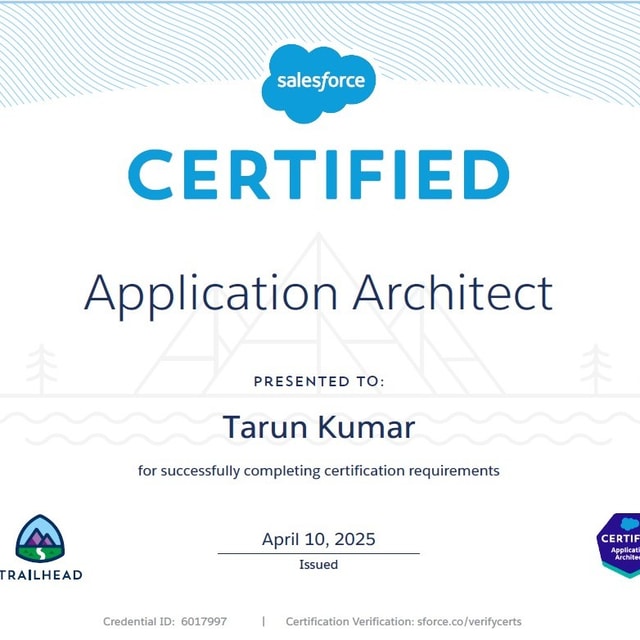Click the 'PRESENTED TO:' label
This screenshot has width=640, height=640.
pos(319,381)
